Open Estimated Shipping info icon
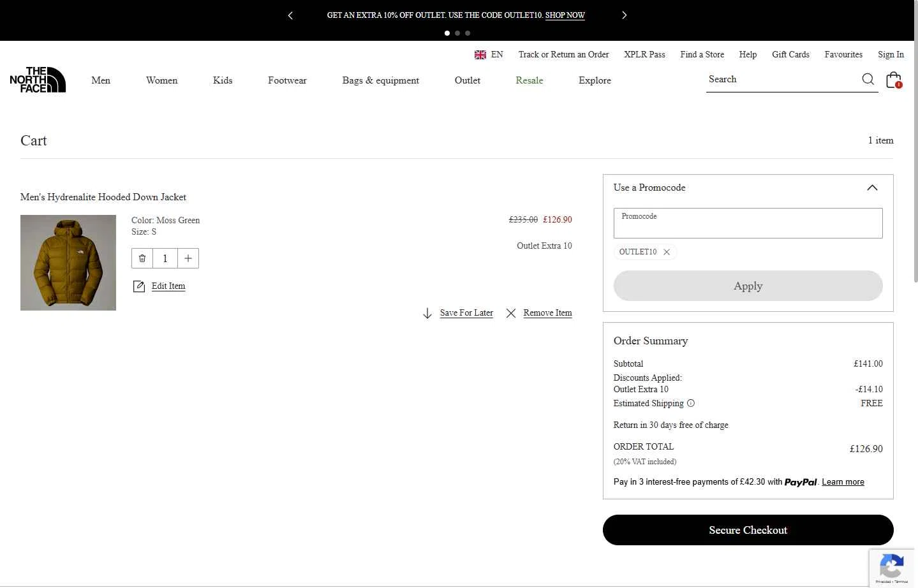 (x=691, y=403)
